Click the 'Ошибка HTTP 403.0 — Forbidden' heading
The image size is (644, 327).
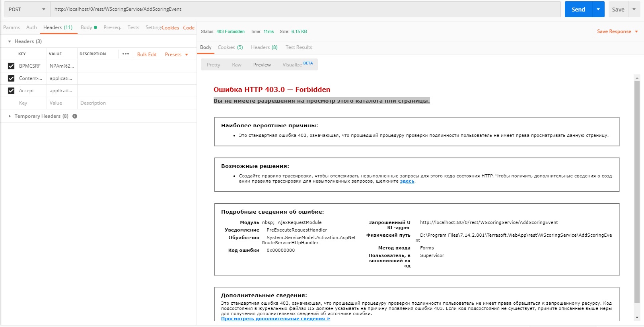272,90
